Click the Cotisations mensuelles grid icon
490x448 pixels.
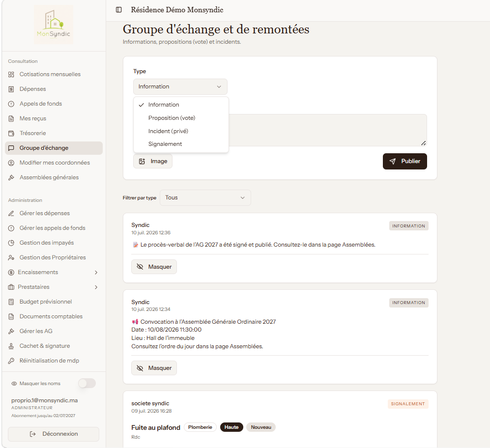(11, 74)
